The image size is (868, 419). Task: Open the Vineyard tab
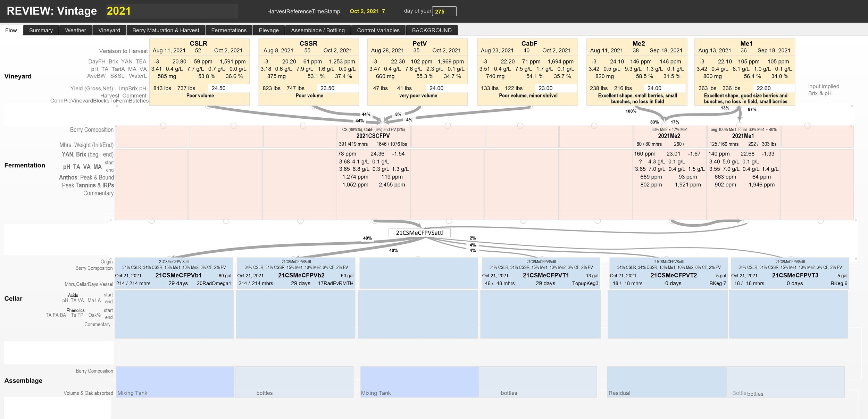[x=109, y=30]
